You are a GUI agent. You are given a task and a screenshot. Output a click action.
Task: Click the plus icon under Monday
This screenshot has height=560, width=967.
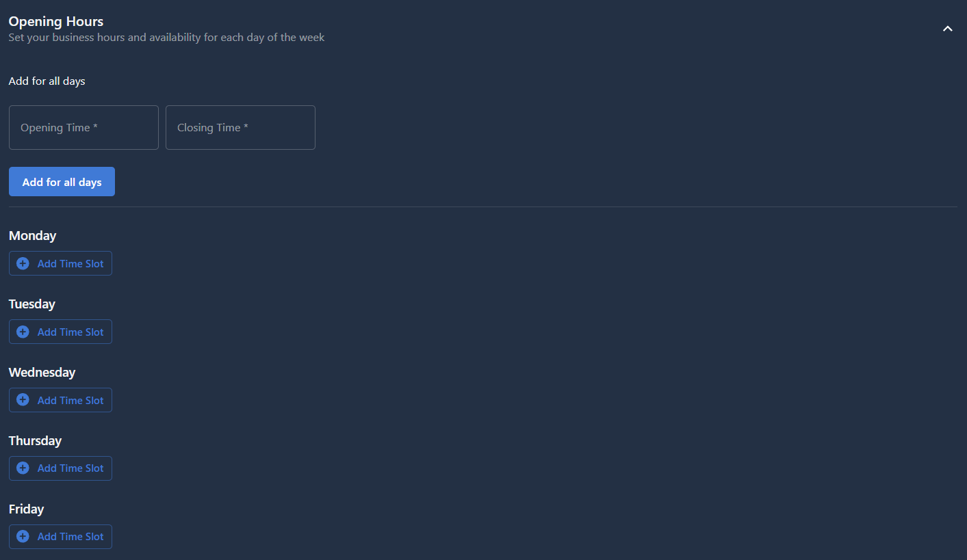[23, 263]
